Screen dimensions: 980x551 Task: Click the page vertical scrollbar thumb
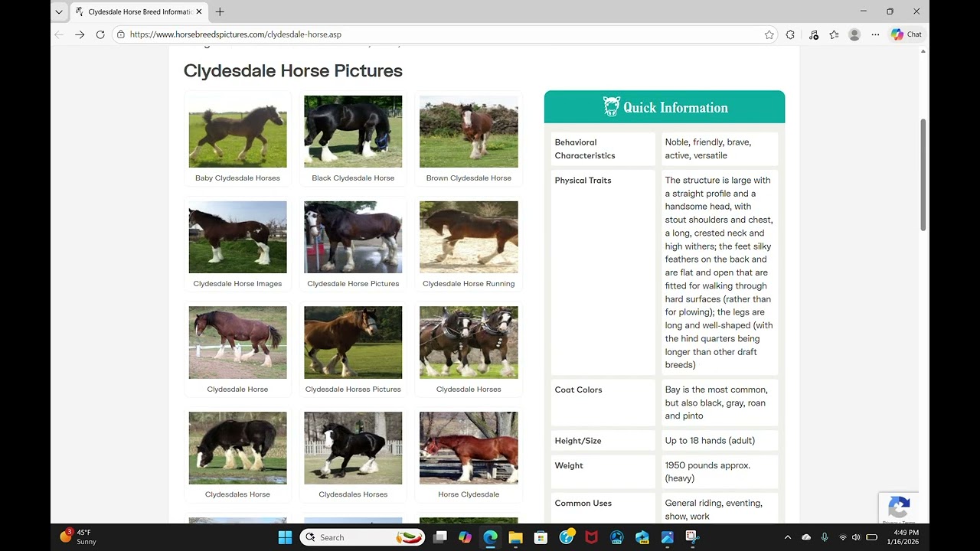coord(923,174)
